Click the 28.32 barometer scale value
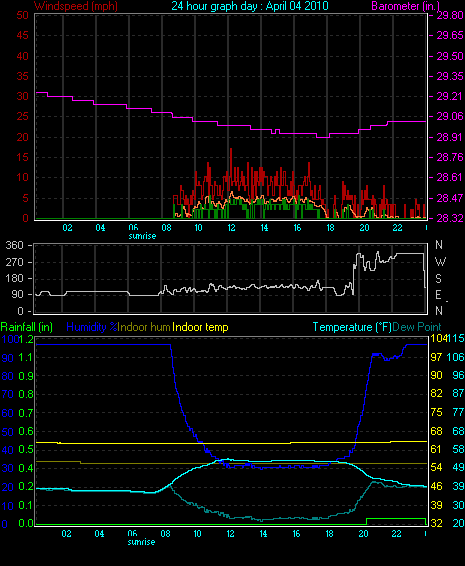465x566 pixels. [450, 218]
